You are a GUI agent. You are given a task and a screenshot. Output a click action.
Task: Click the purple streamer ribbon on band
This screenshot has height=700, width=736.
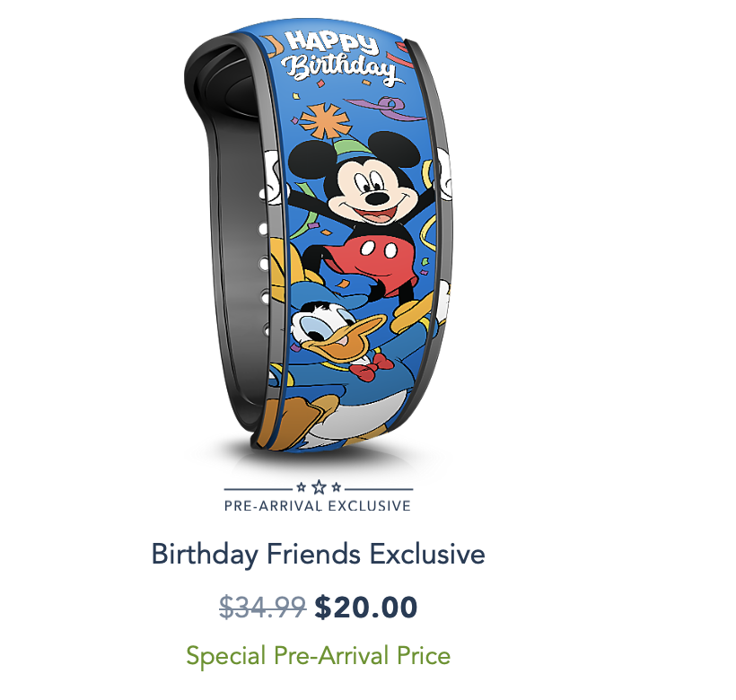(x=387, y=108)
